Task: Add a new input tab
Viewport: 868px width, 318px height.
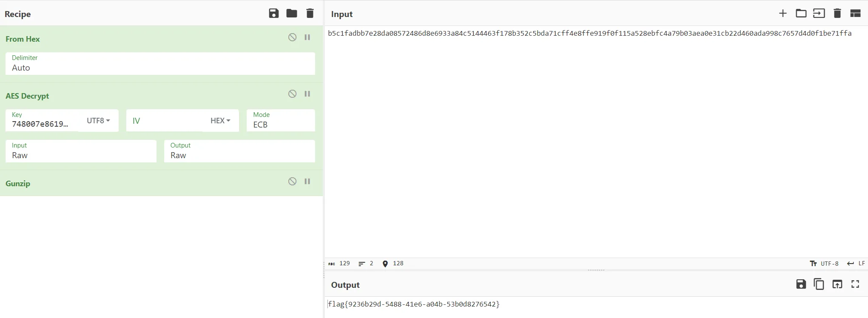Action: 783,14
